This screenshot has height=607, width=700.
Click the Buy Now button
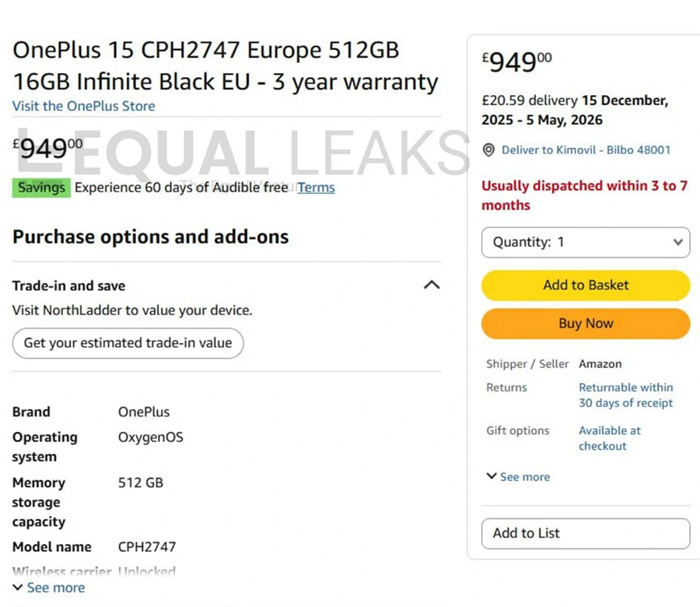[x=585, y=323]
